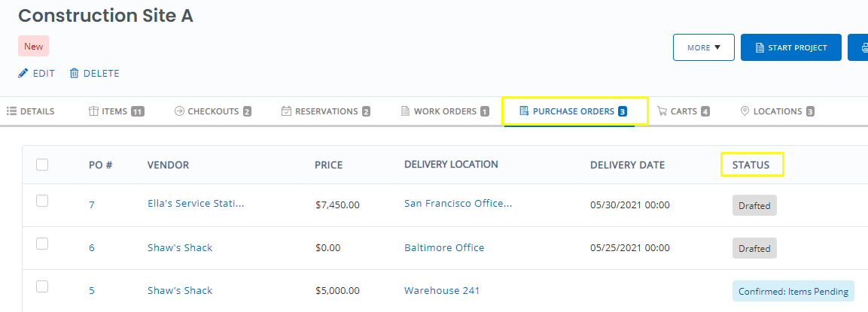Click delivery date 05/30/2021 00:00

(x=630, y=205)
